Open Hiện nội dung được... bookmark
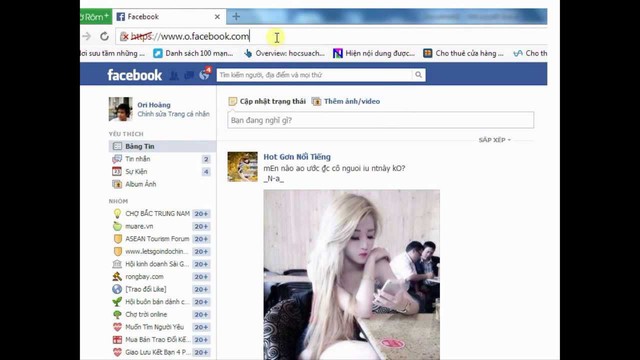This screenshot has height=360, width=640. [x=374, y=53]
